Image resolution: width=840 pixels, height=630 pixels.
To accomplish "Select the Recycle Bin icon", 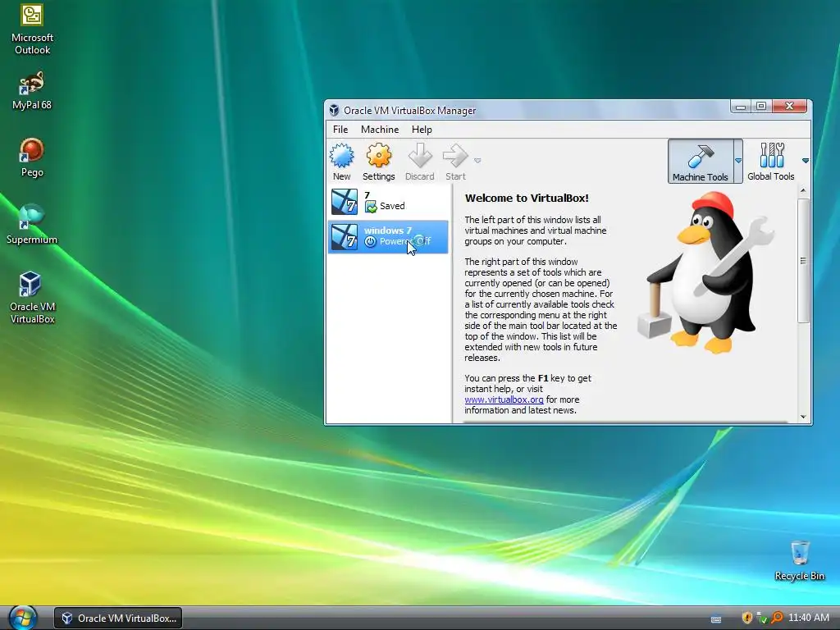I will tap(799, 561).
